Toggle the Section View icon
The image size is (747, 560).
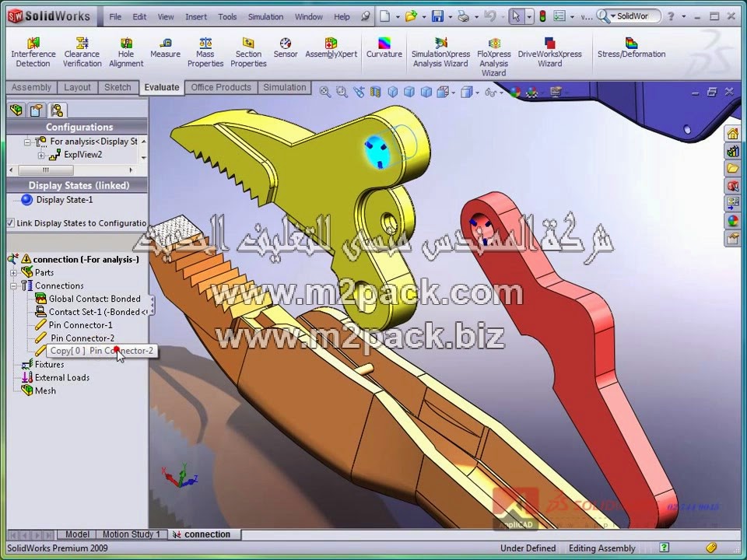(x=375, y=92)
